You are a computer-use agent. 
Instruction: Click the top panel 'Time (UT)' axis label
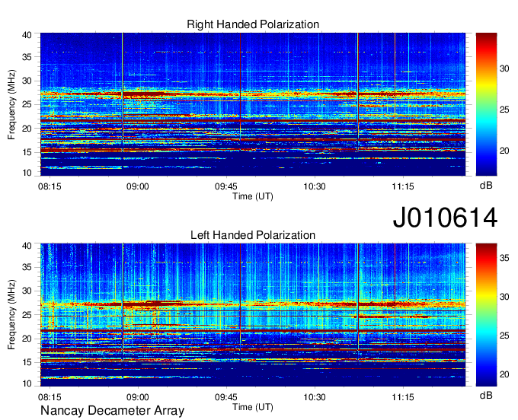(x=253, y=196)
